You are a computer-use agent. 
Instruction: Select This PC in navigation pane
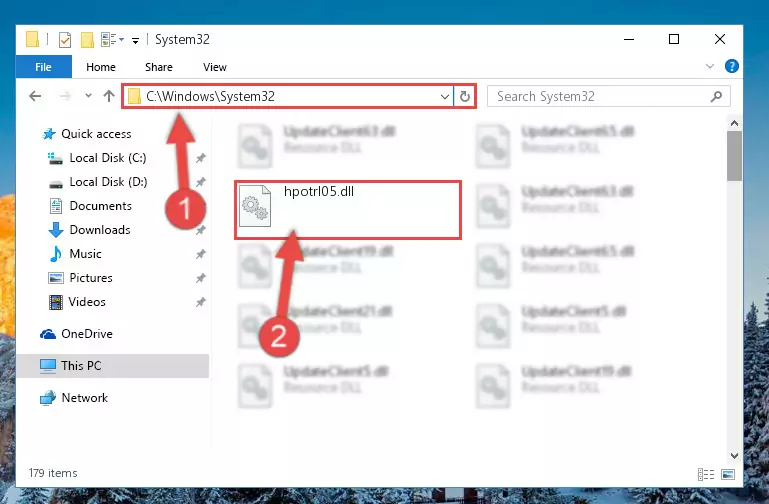click(113, 366)
